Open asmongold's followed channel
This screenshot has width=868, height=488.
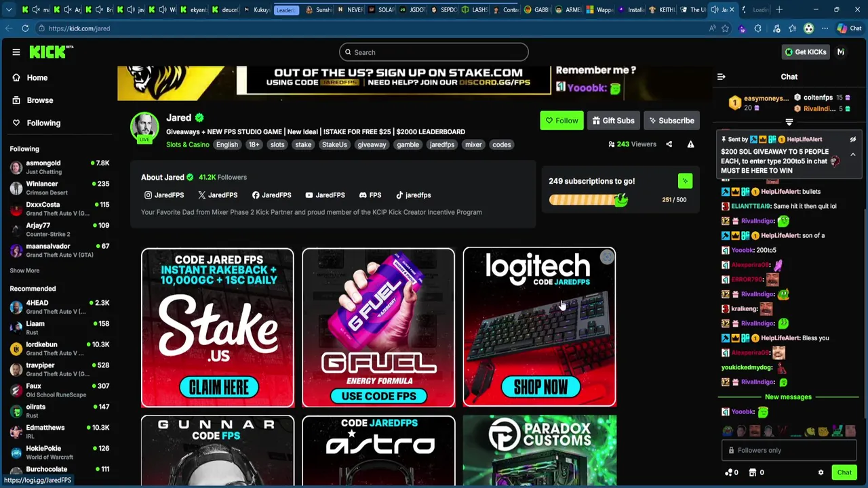[60, 167]
